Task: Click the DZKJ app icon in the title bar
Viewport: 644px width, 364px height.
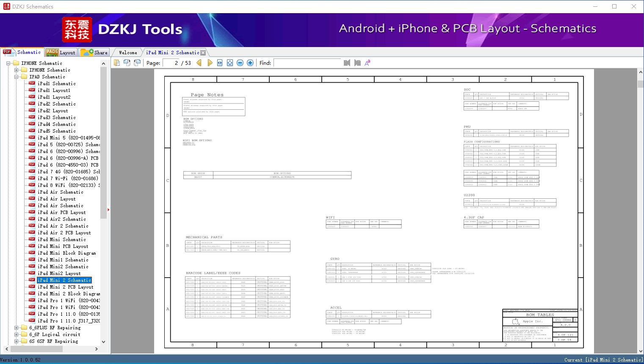Action: point(6,6)
